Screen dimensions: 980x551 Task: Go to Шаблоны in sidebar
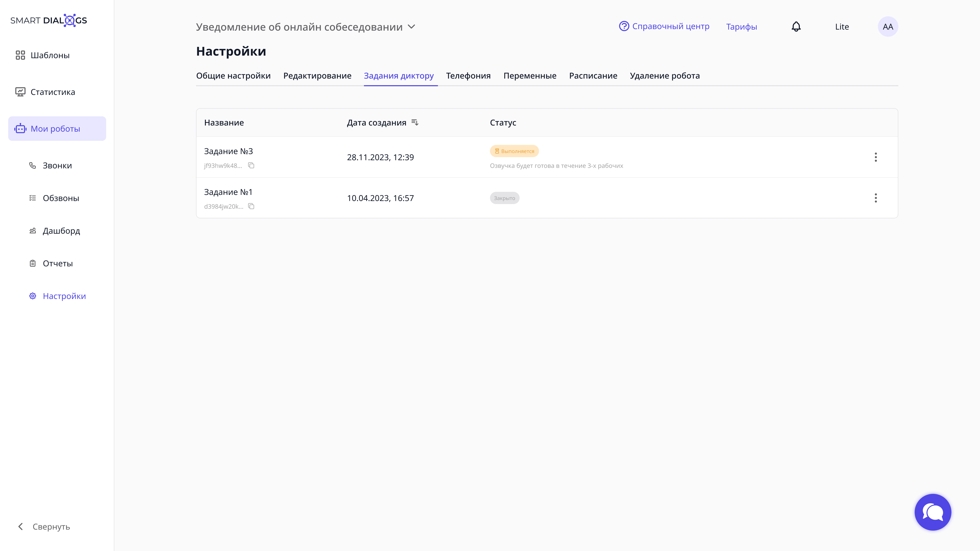click(50, 55)
